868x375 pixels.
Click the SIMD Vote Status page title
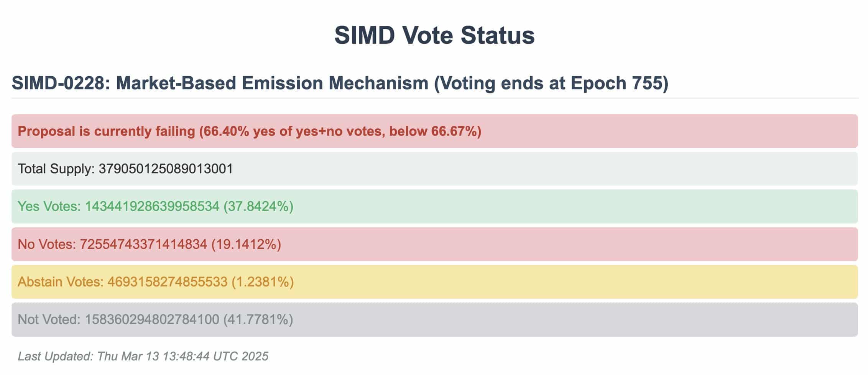pyautogui.click(x=434, y=35)
